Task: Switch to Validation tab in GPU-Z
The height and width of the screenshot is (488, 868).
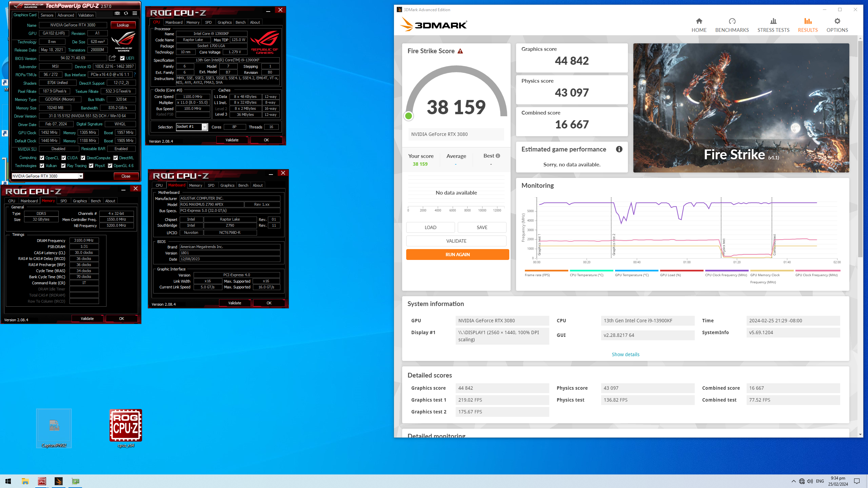Action: 86,15
